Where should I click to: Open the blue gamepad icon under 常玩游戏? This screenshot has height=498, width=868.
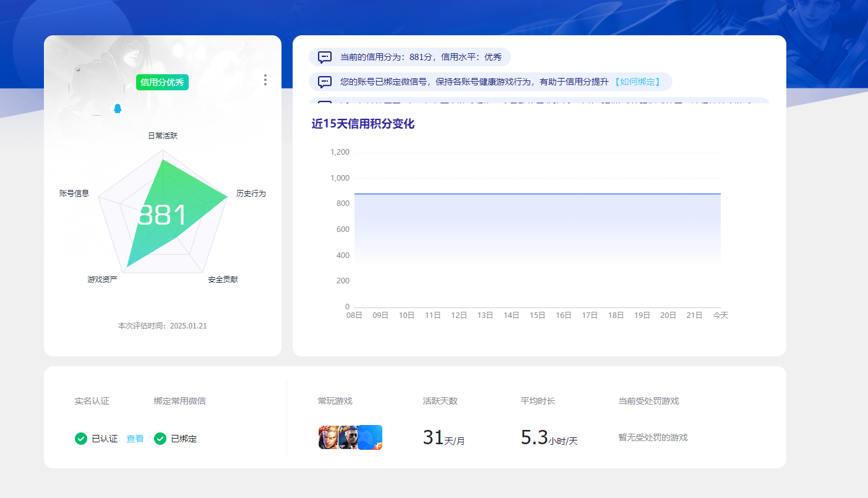click(370, 437)
